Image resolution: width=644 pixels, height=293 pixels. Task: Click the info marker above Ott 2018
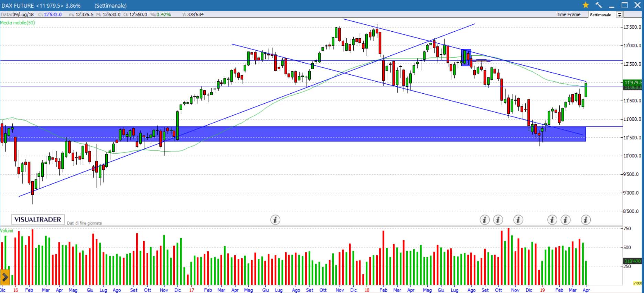tap(498, 220)
